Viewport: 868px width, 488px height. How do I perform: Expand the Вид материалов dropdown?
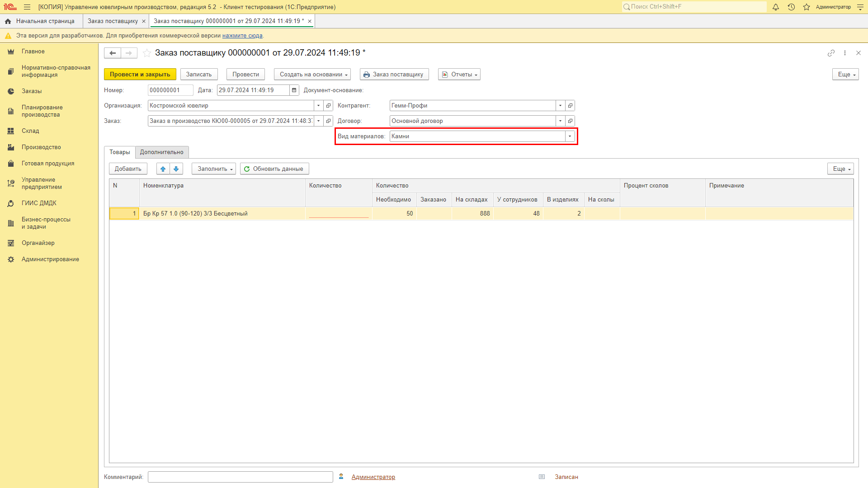[570, 136]
